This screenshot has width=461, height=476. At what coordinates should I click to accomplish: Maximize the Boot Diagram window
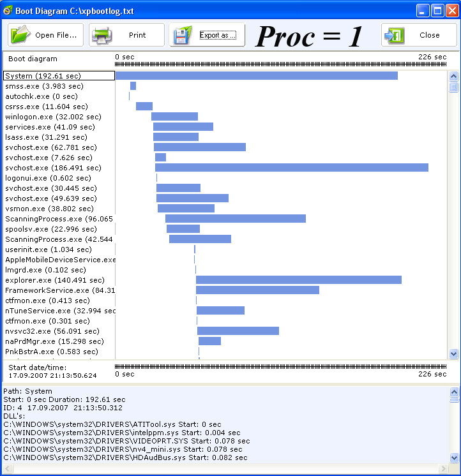437,11
